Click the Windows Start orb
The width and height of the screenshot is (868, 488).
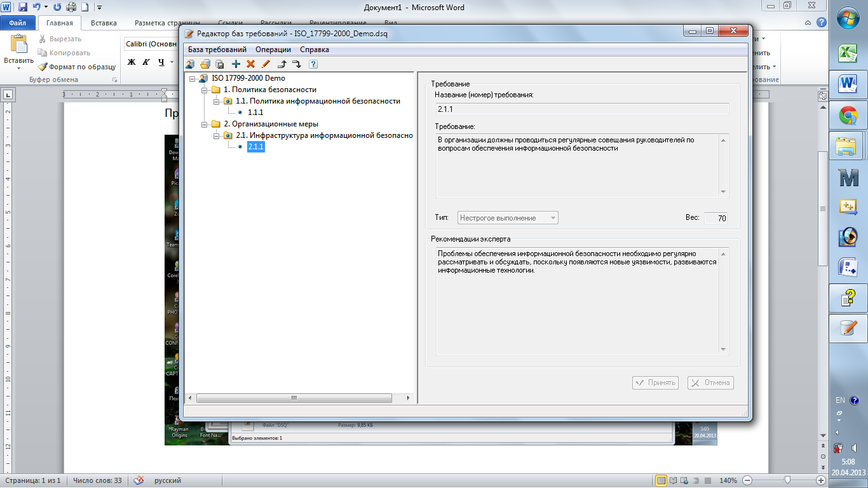click(848, 18)
